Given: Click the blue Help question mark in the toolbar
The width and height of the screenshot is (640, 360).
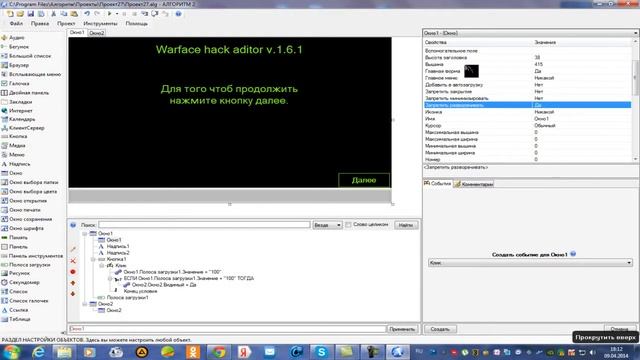Looking at the screenshot, I should coord(178,14).
